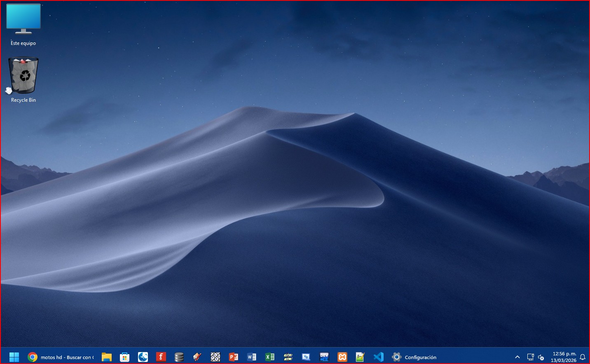This screenshot has width=590, height=364.
Task: Open File Explorer from the taskbar
Action: (x=107, y=357)
